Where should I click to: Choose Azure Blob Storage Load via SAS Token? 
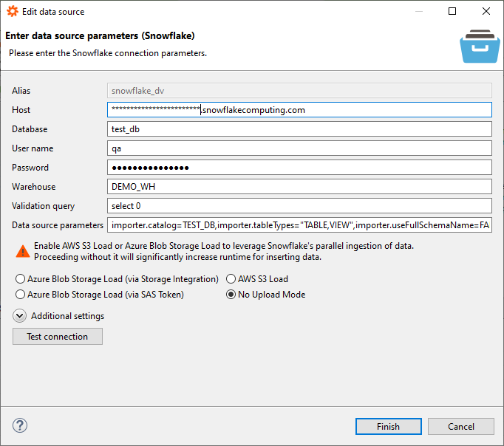coord(21,295)
